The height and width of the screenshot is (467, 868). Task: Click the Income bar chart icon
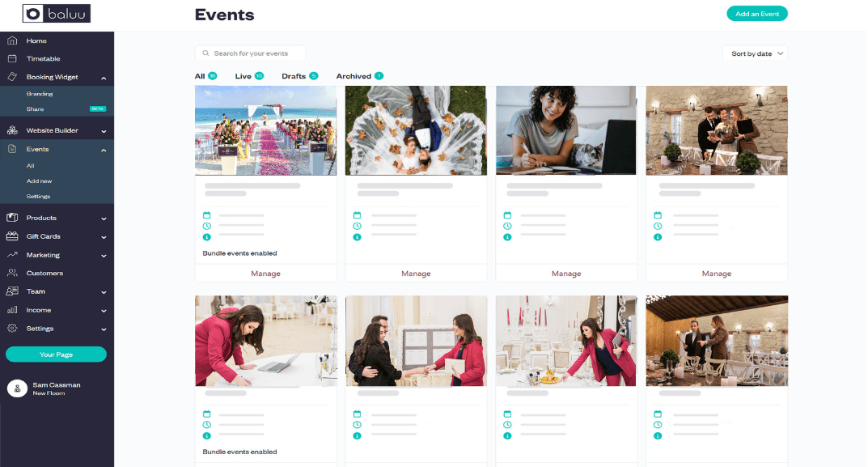[12, 310]
